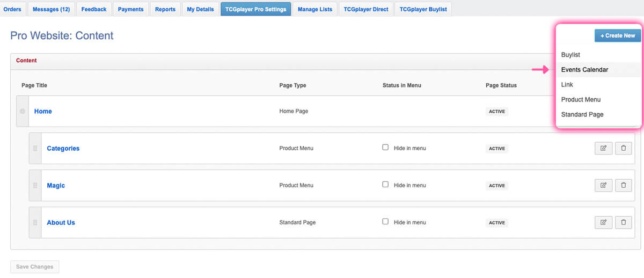Switch to the Orders tab
Image resolution: width=644 pixels, height=278 pixels.
click(x=12, y=9)
